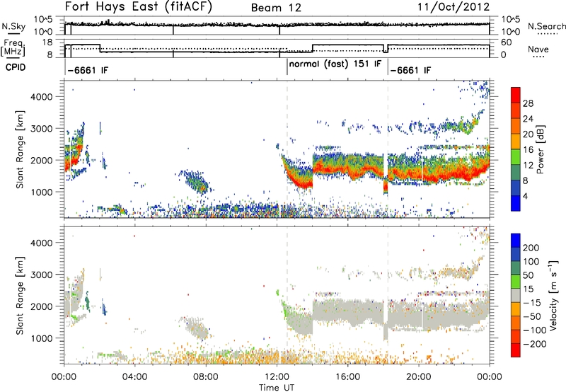Image resolution: width=566 pixels, height=392 pixels.
Task: Click the '12' label on Power color bar
Action: (x=528, y=166)
